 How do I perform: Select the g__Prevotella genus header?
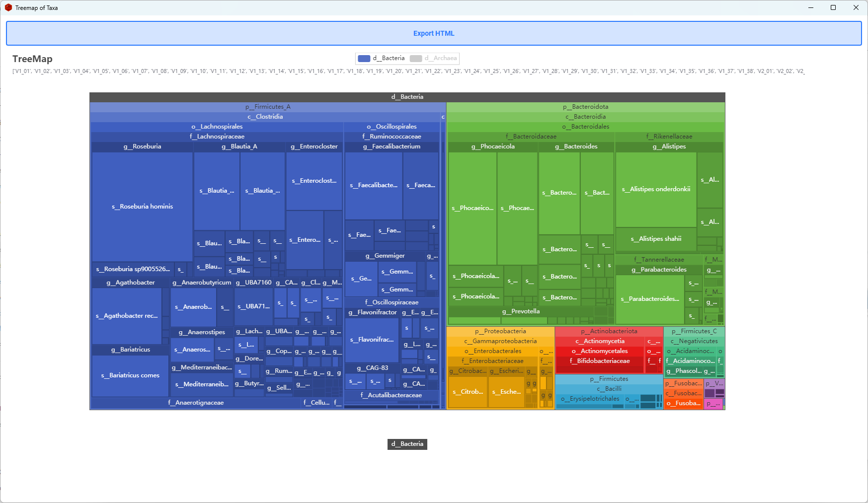[521, 311]
